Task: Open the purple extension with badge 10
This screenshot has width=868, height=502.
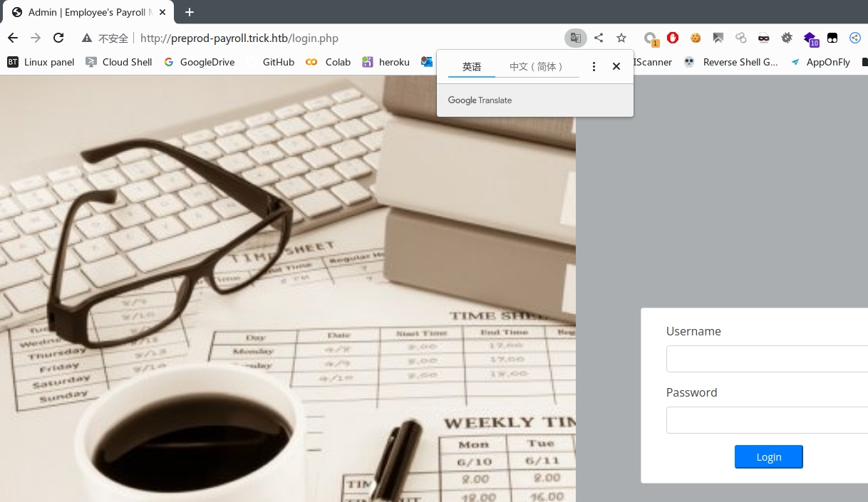Action: coord(810,38)
